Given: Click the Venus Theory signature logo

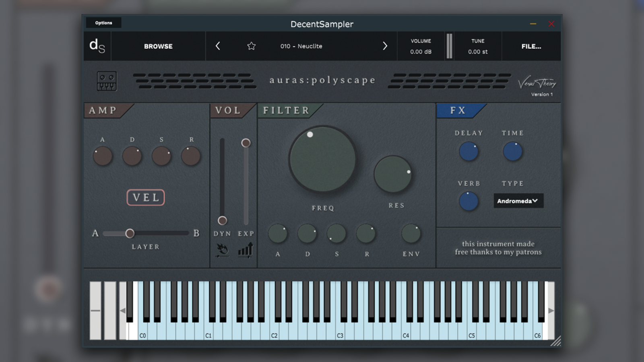Looking at the screenshot, I should pos(537,82).
